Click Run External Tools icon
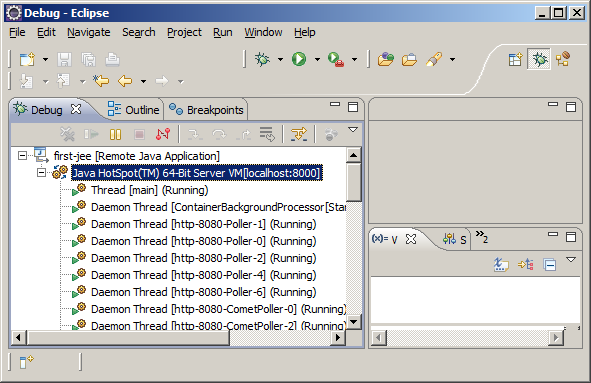Screen dimensions: 591x383 coord(335,60)
